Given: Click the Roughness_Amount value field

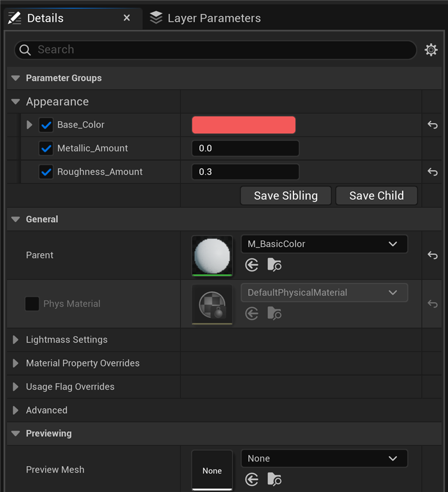Looking at the screenshot, I should click(x=245, y=172).
